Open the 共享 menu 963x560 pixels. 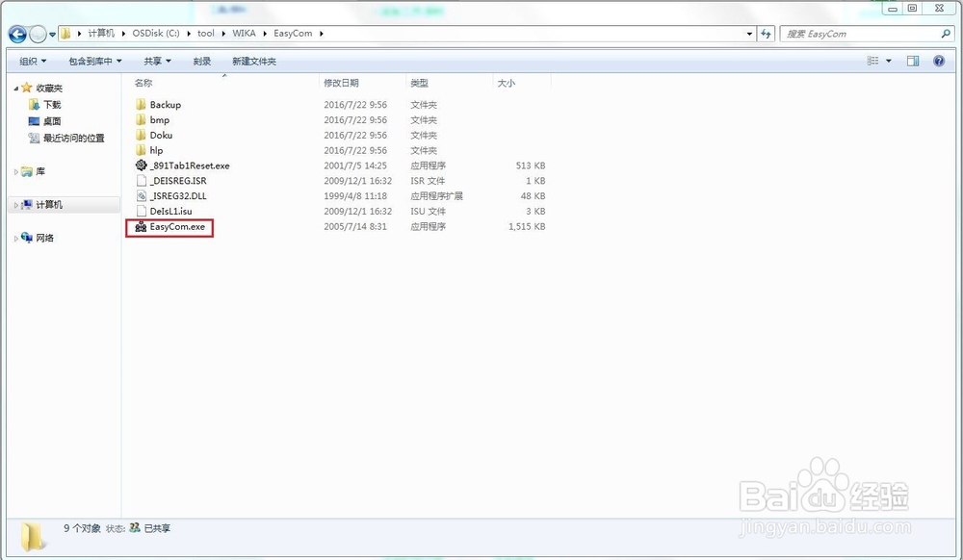157,61
